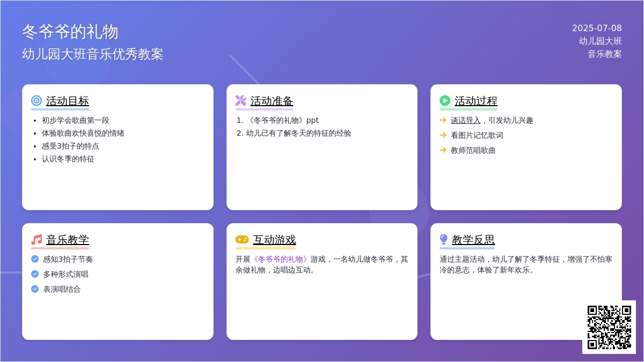This screenshot has width=644, height=362.
Task: Click the arrow icon before 谈话导入
Action: click(x=443, y=120)
